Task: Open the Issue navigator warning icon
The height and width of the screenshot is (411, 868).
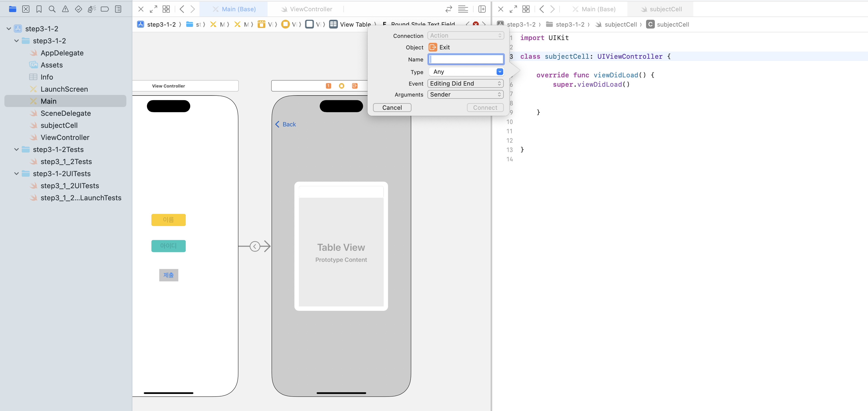Action: click(65, 9)
